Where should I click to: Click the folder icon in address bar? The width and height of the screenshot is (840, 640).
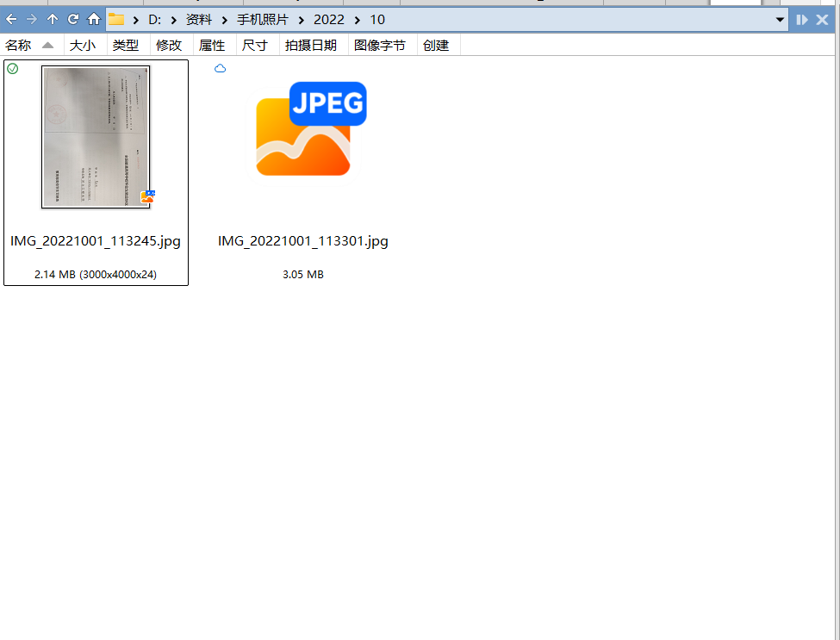pyautogui.click(x=116, y=20)
